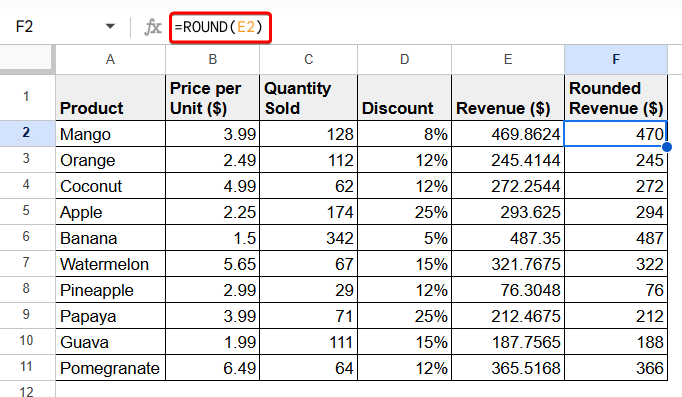Select column F header
Image resolution: width=682 pixels, height=397 pixels.
(616, 59)
